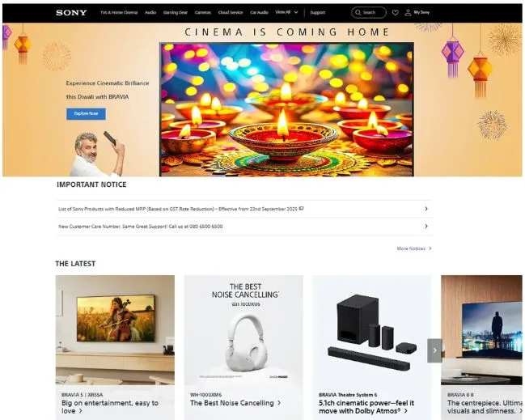The width and height of the screenshot is (525, 420).
Task: Click chevron next to More Notices
Action: (x=430, y=248)
